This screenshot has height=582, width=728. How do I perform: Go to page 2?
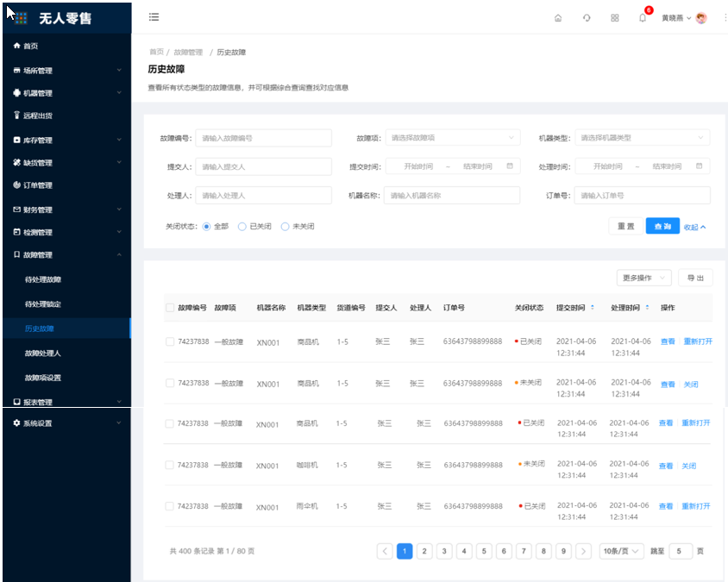tap(424, 551)
